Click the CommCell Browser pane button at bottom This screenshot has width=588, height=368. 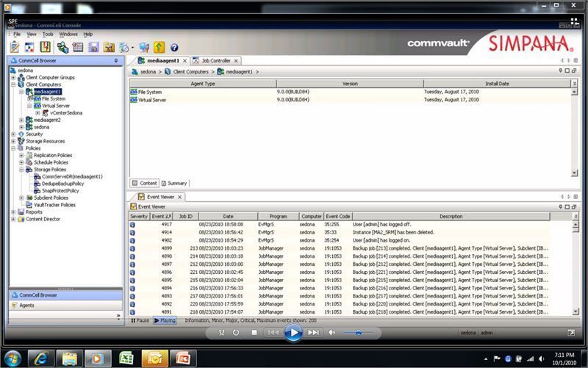(x=65, y=295)
